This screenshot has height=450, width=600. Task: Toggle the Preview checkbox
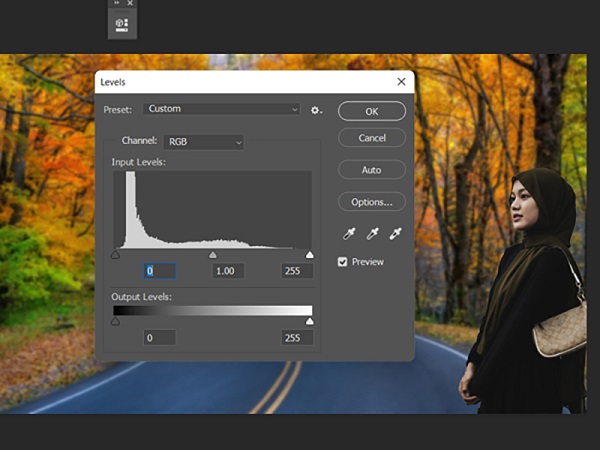pos(343,262)
